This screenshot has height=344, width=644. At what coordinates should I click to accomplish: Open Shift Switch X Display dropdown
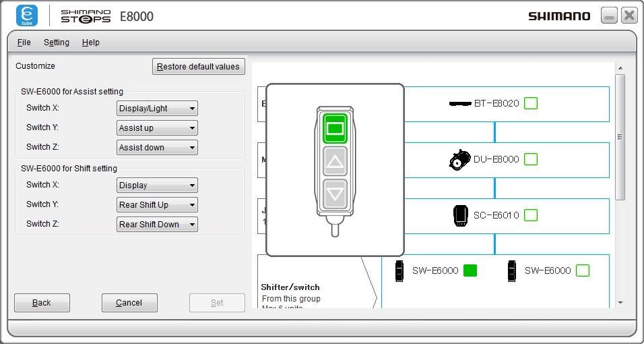[x=157, y=185]
